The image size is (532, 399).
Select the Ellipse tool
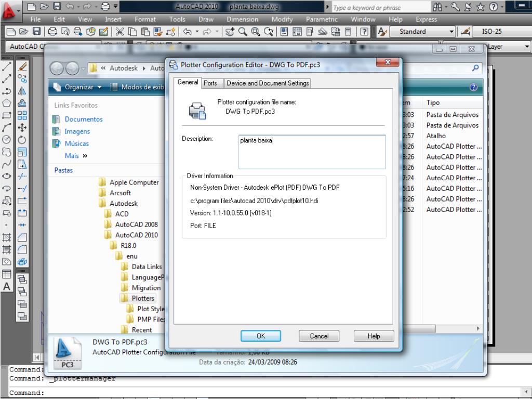pos(6,176)
